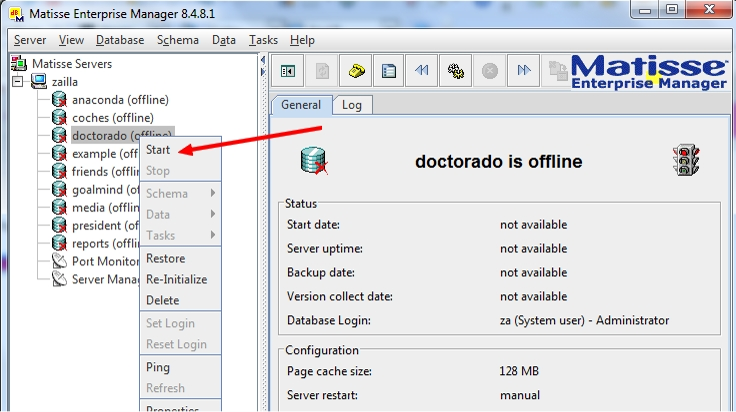736x412 pixels.
Task: Click the 'za (System user) - Administrator' value
Action: click(584, 320)
